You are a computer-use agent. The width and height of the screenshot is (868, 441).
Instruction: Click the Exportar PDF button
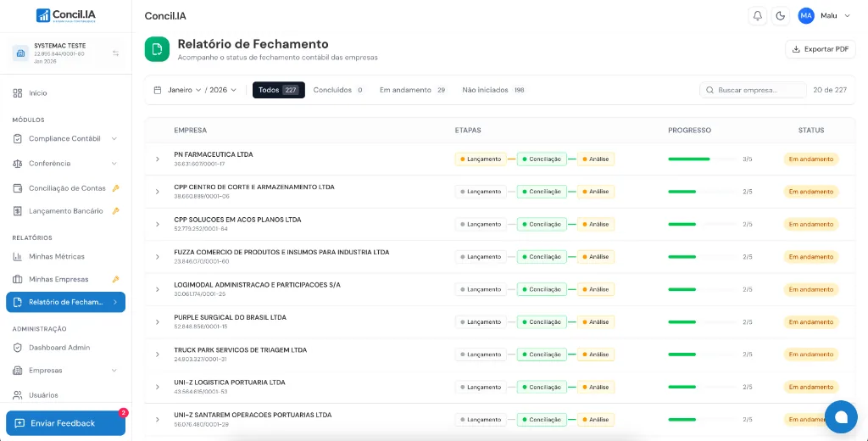821,49
